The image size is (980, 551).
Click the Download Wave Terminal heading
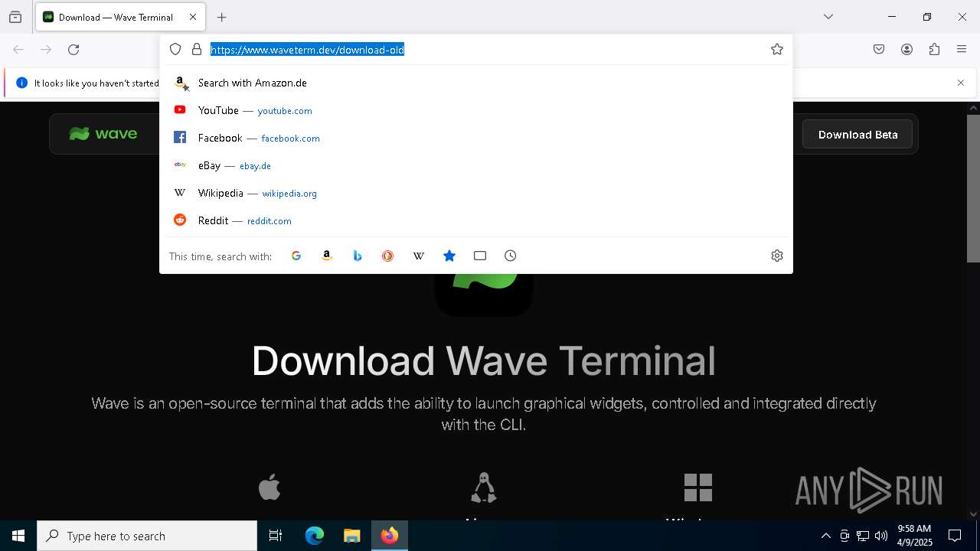point(484,360)
